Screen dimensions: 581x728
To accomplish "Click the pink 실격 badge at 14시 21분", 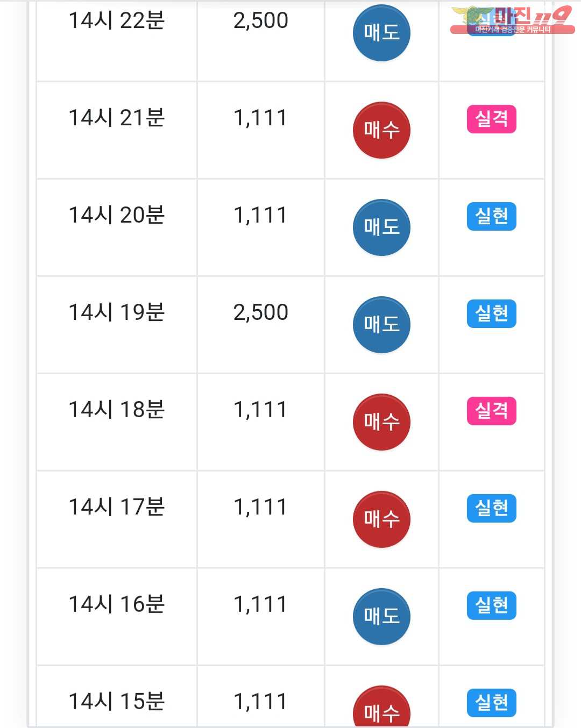I will [491, 119].
